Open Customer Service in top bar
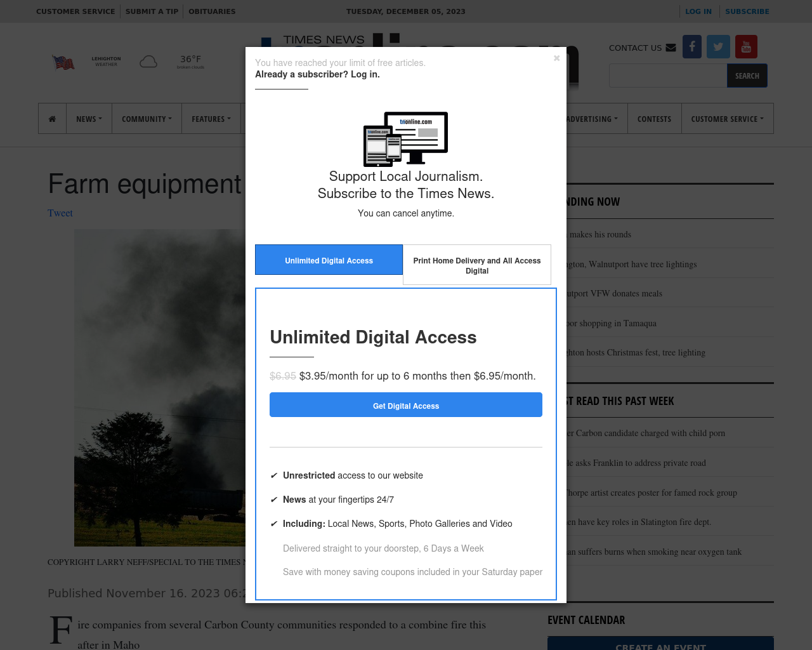The image size is (812, 650). coord(75,11)
